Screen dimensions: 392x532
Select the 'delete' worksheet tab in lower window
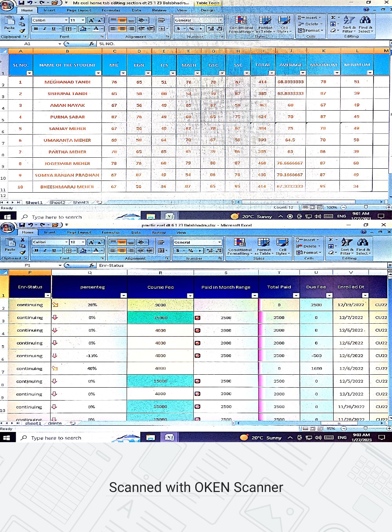click(x=55, y=423)
